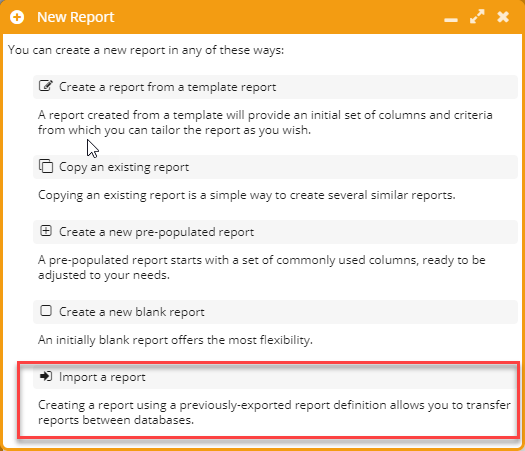Click the Copying an existing report description
Image resolution: width=525 pixels, height=451 pixels.
click(x=247, y=195)
